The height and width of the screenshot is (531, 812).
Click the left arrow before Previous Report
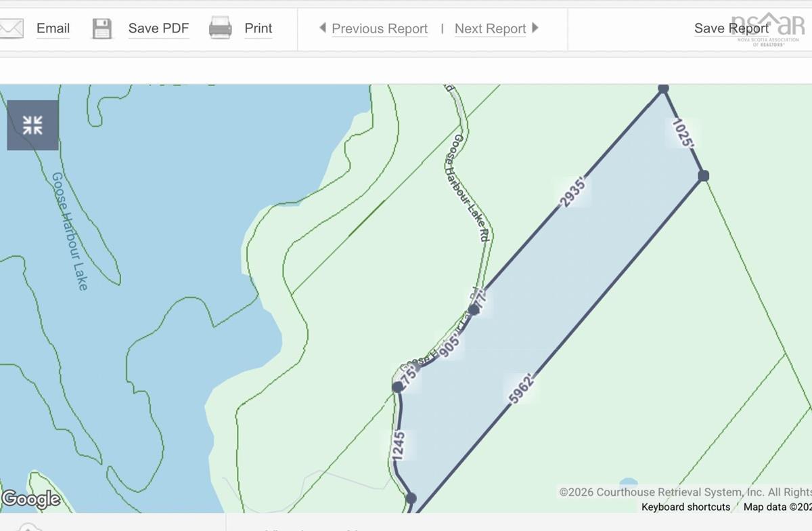point(323,28)
